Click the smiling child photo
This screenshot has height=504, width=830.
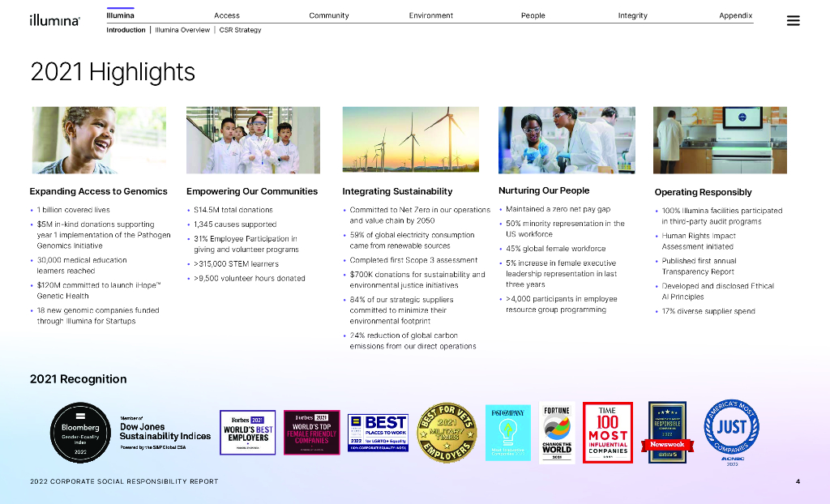coord(99,140)
